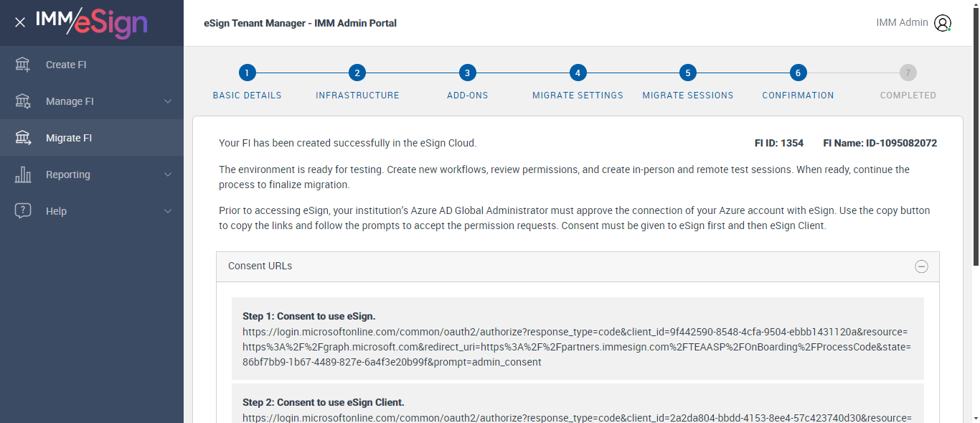The height and width of the screenshot is (423, 980).
Task: Click the INFRASTRUCTURE step label
Action: [357, 96]
